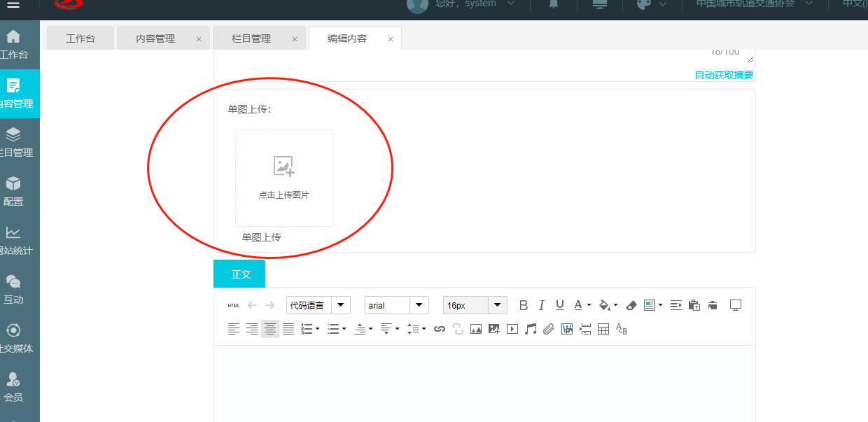Viewport: 868px width, 422px height.
Task: Click the format brush icon
Action: [713, 305]
